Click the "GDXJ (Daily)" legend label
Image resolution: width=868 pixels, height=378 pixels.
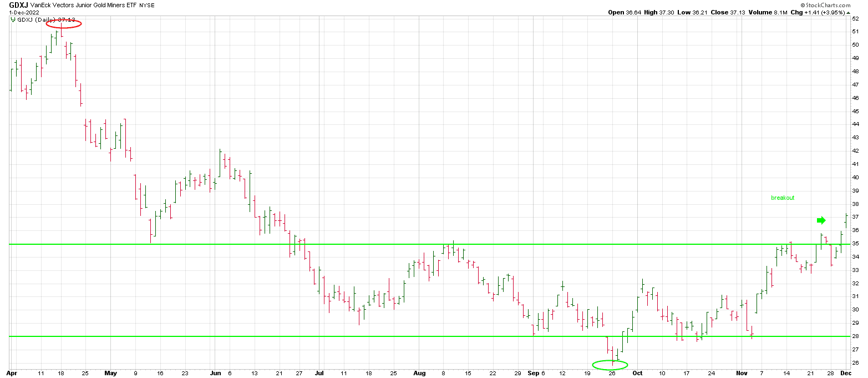37,19
